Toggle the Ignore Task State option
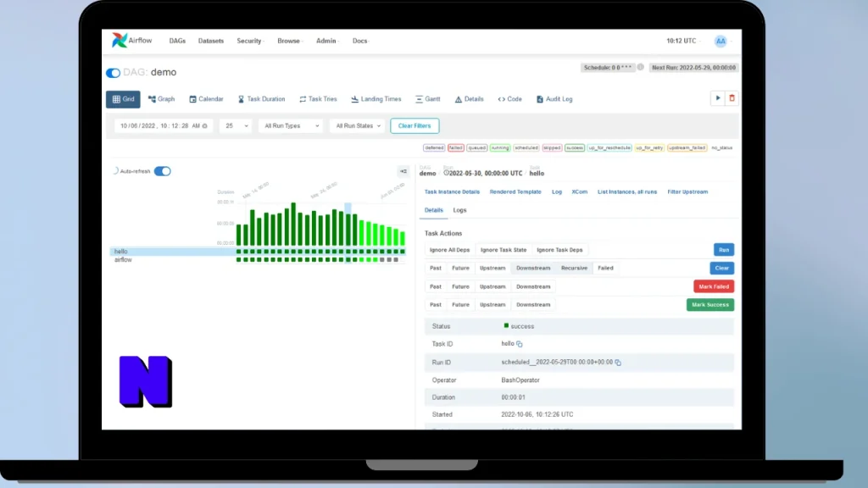Screen dimensions: 868x488 click(x=504, y=250)
